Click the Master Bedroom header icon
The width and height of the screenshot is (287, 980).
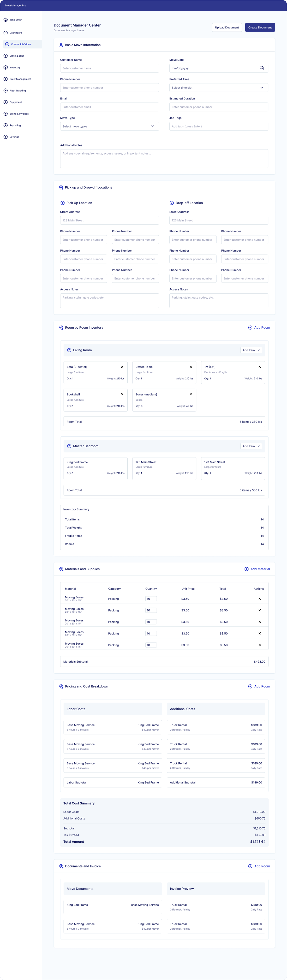click(69, 446)
